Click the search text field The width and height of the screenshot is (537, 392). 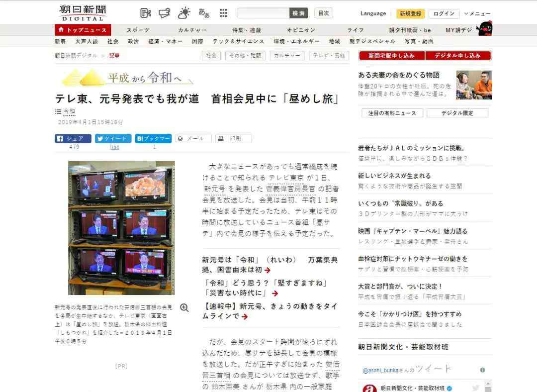pos(263,13)
